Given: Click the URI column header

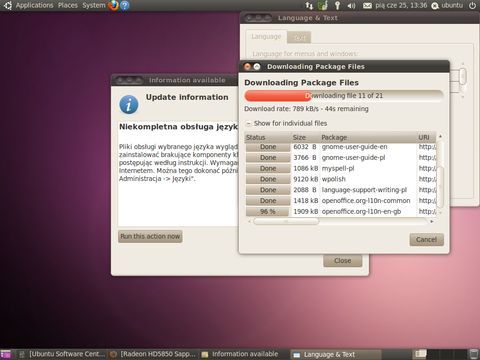Looking at the screenshot, I should [x=426, y=137].
